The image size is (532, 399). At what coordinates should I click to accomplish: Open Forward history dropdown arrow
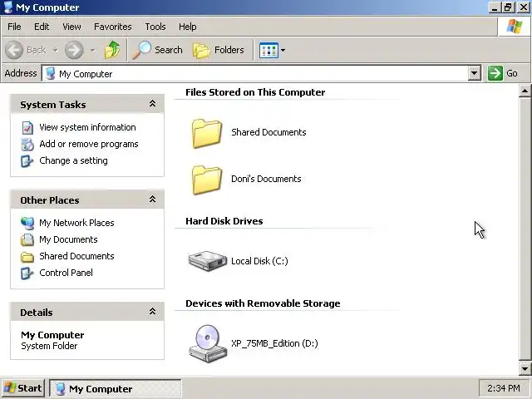pyautogui.click(x=92, y=50)
